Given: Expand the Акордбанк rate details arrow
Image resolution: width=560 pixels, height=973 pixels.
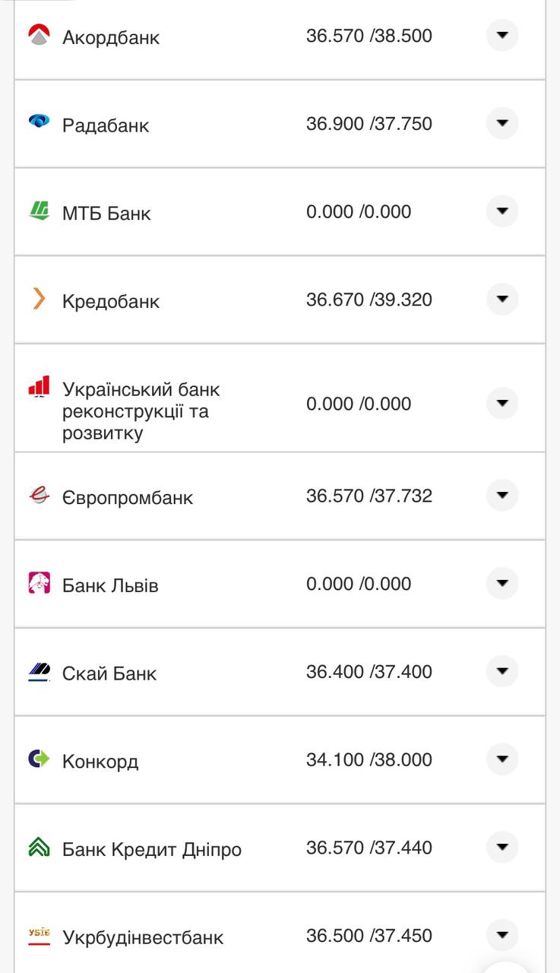Looking at the screenshot, I should click(x=501, y=35).
